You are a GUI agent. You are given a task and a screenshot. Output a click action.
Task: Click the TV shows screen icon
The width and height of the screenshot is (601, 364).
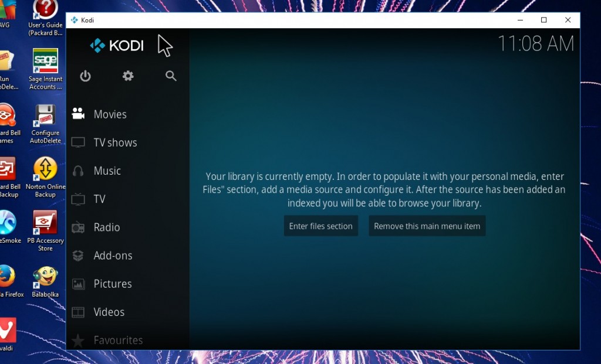78,142
